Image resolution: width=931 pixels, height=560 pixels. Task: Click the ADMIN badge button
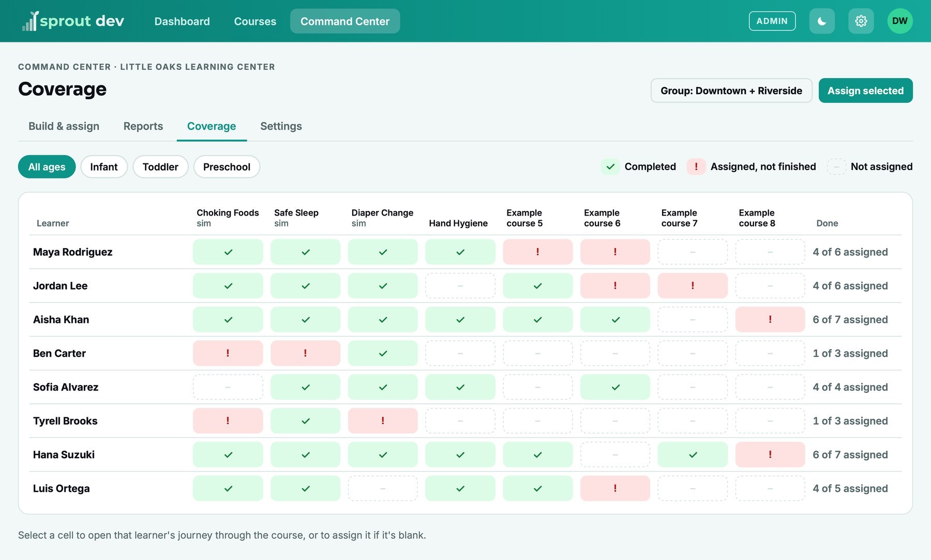(x=772, y=21)
